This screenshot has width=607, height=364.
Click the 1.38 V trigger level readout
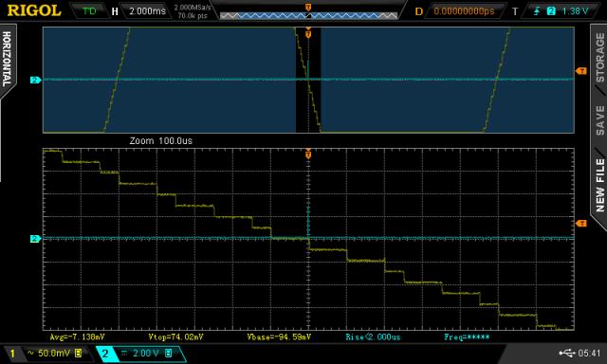click(575, 10)
